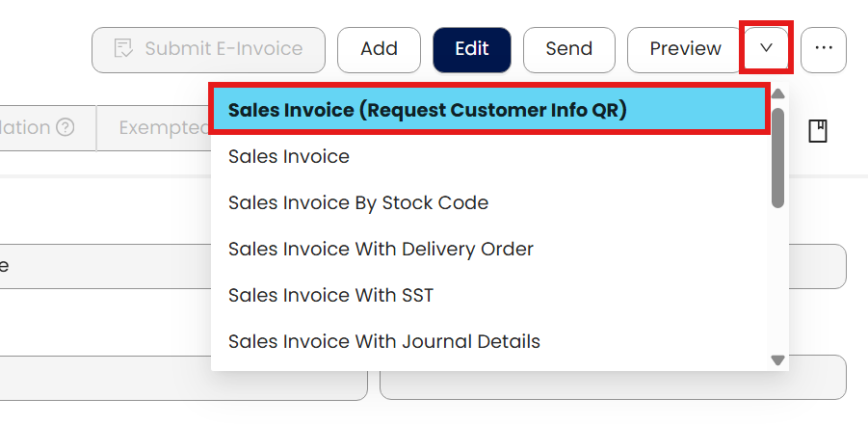The image size is (868, 425).
Task: Hit the Send button
Action: [568, 49]
